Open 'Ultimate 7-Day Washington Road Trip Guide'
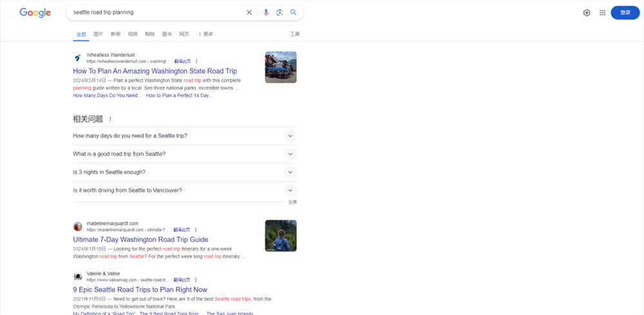Screen dimensions: 644x315 point(140,240)
